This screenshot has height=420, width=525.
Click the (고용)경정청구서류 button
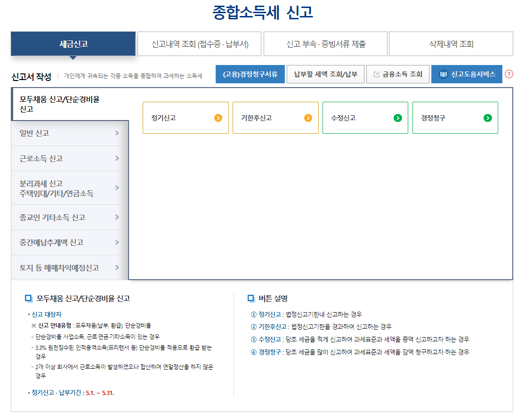(250, 74)
